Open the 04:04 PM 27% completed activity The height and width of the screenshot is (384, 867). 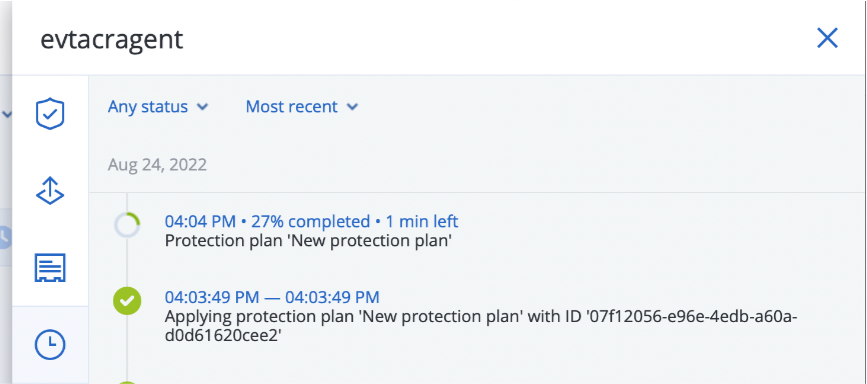(311, 221)
